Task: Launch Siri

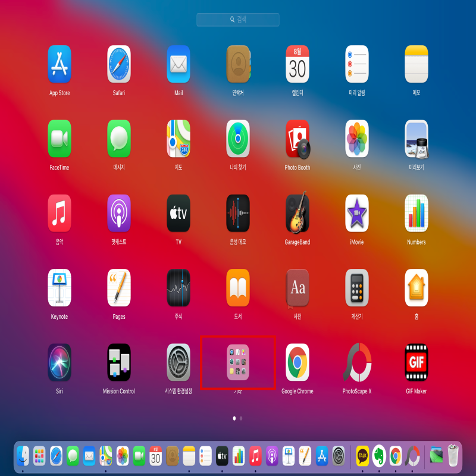Action: (x=59, y=362)
